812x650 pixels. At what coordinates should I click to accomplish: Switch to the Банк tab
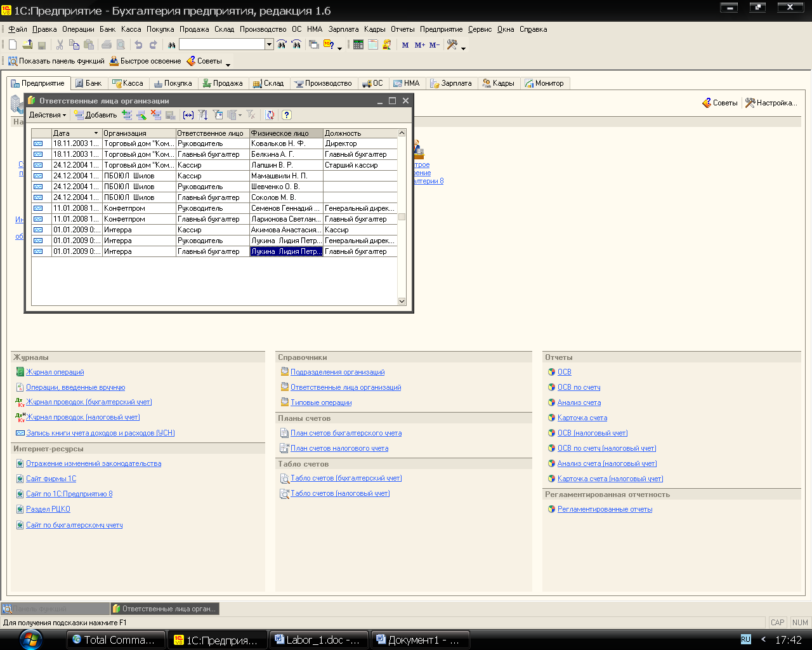pyautogui.click(x=88, y=83)
